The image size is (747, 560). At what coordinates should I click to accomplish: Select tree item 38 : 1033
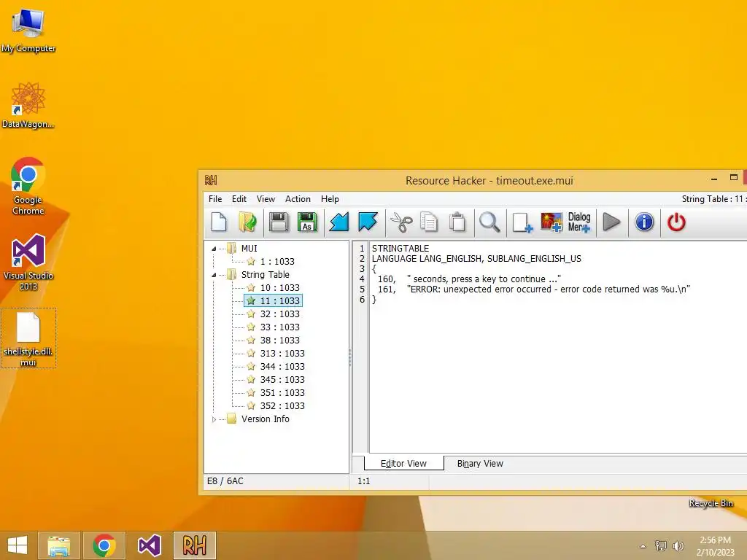(x=279, y=340)
